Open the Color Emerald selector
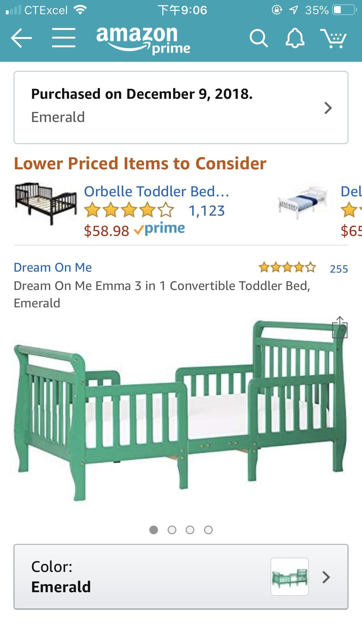The image size is (362, 644). [181, 577]
